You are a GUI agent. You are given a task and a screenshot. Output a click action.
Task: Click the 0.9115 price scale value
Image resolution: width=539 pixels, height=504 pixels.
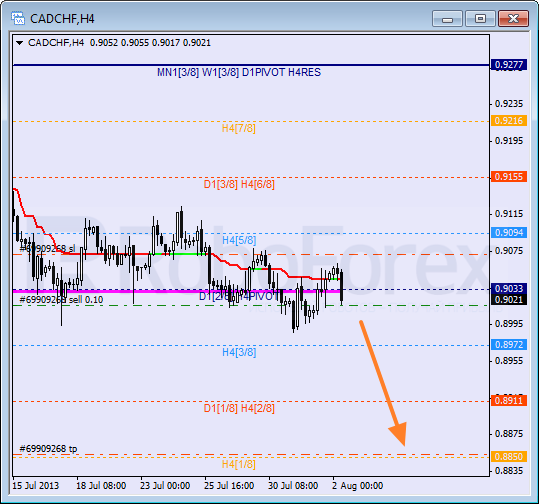pyautogui.click(x=509, y=213)
